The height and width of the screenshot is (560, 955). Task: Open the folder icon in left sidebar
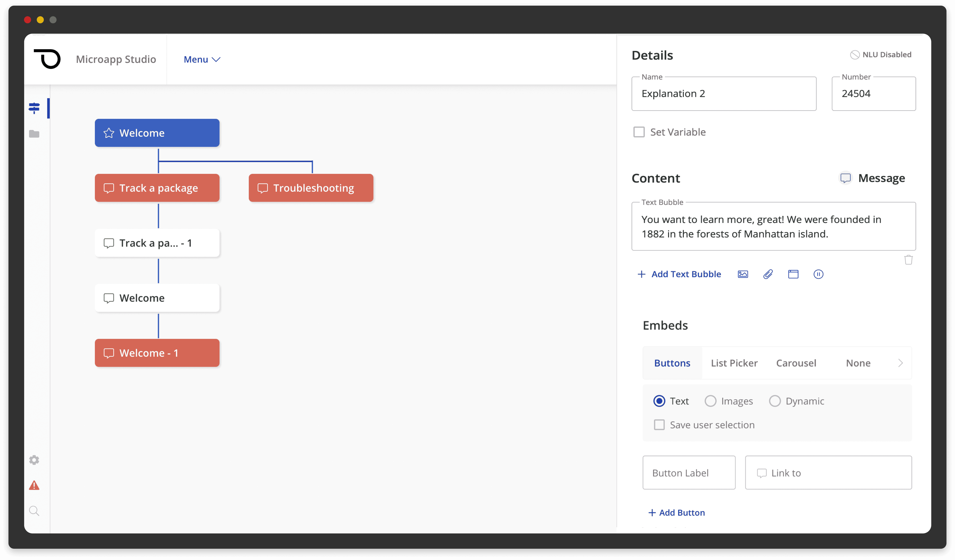click(x=34, y=134)
